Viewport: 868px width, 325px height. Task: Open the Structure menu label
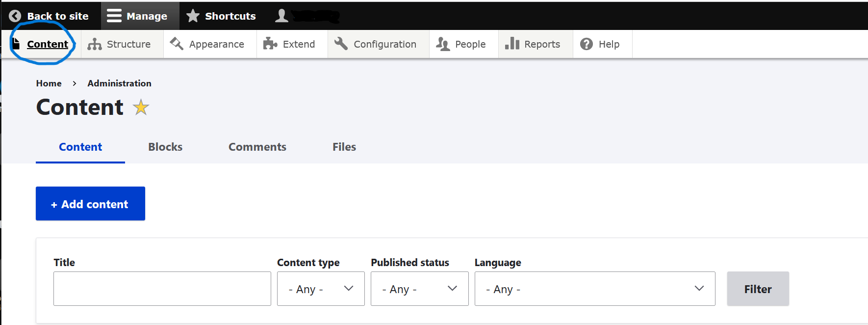128,44
